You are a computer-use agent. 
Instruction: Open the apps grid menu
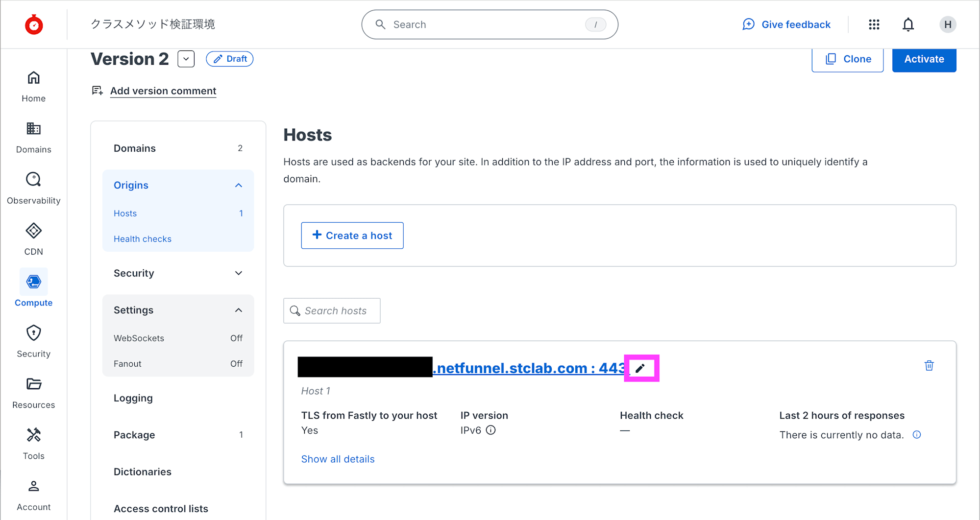click(x=874, y=24)
